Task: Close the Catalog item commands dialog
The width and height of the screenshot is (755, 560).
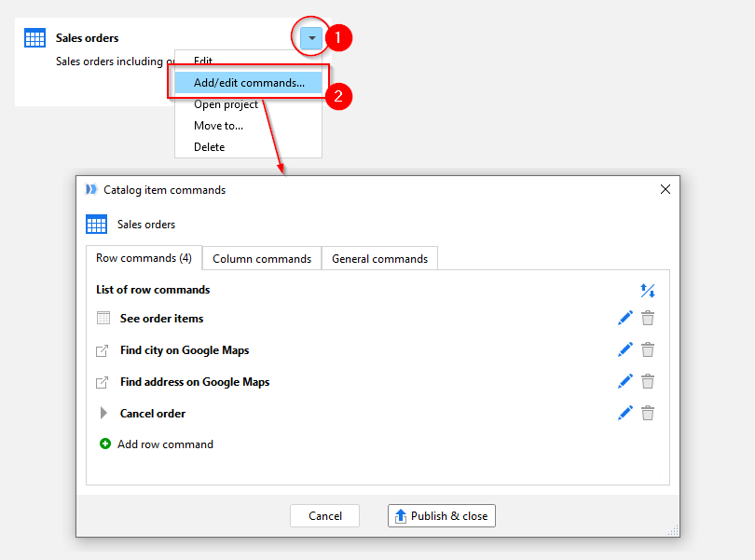Action: point(666,189)
